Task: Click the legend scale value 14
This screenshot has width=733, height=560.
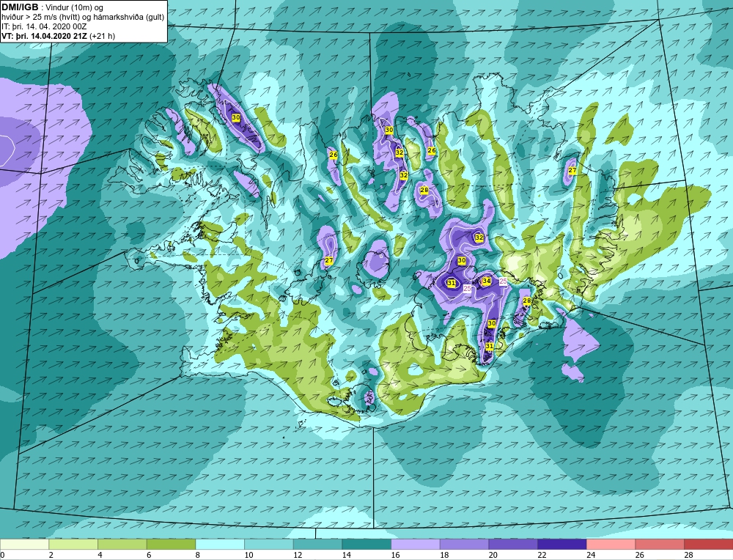Action: coord(347,555)
